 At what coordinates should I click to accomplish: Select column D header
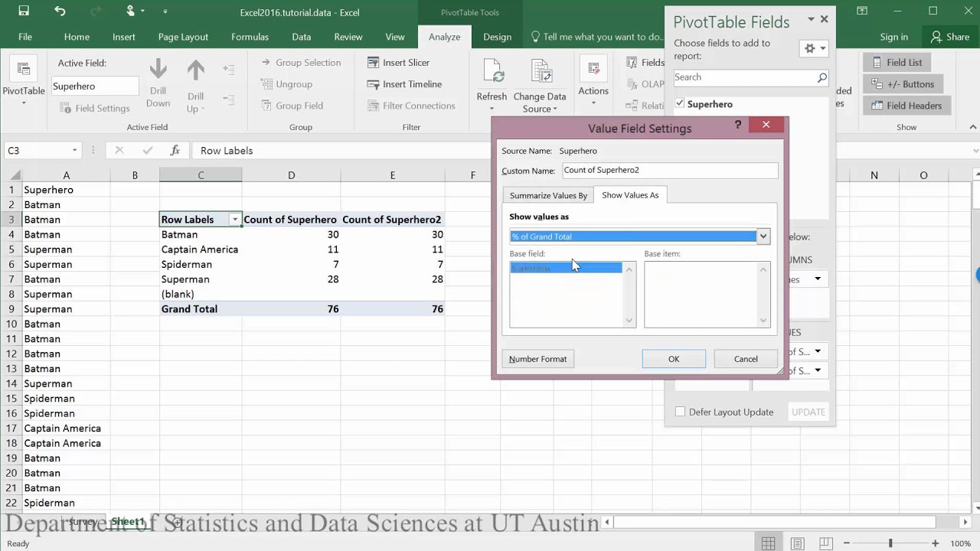coord(291,175)
